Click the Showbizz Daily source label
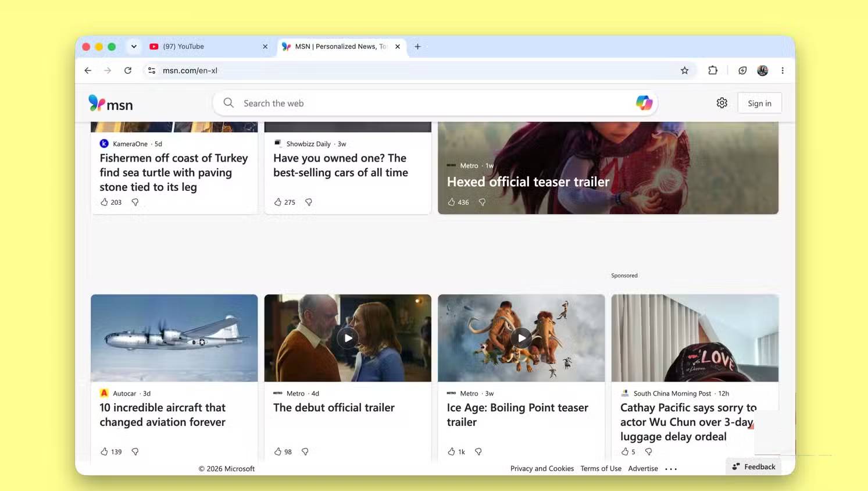 coord(308,144)
